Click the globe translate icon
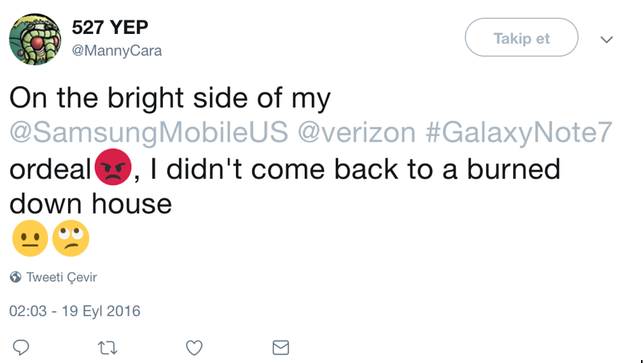The width and height of the screenshot is (644, 363). click(x=16, y=277)
